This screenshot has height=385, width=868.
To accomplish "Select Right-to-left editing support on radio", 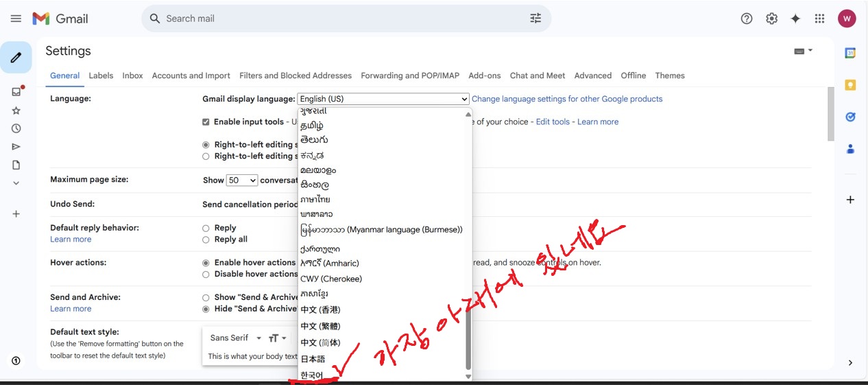I will pos(206,156).
